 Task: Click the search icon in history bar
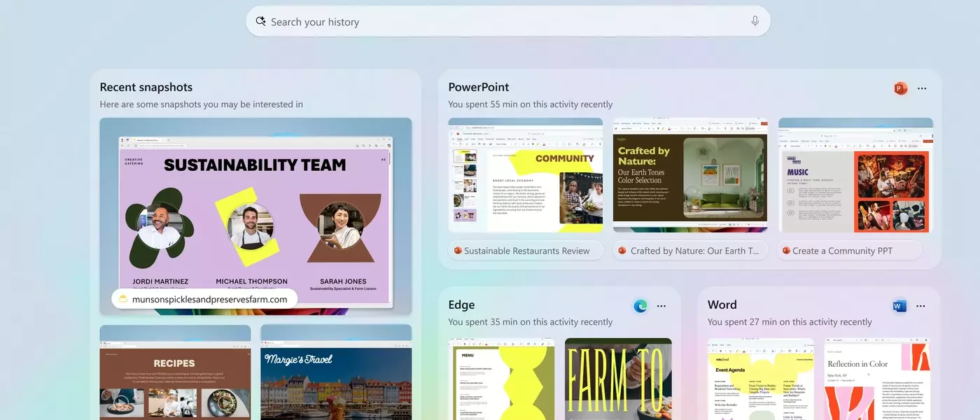(261, 21)
